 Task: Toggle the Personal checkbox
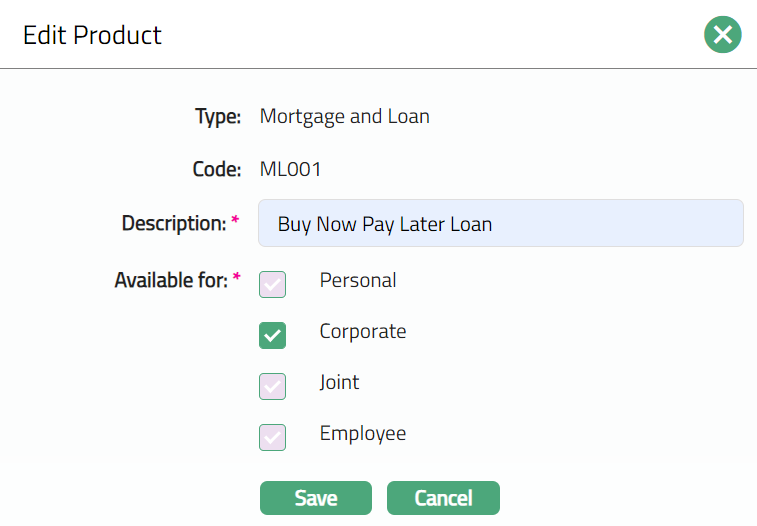[273, 284]
